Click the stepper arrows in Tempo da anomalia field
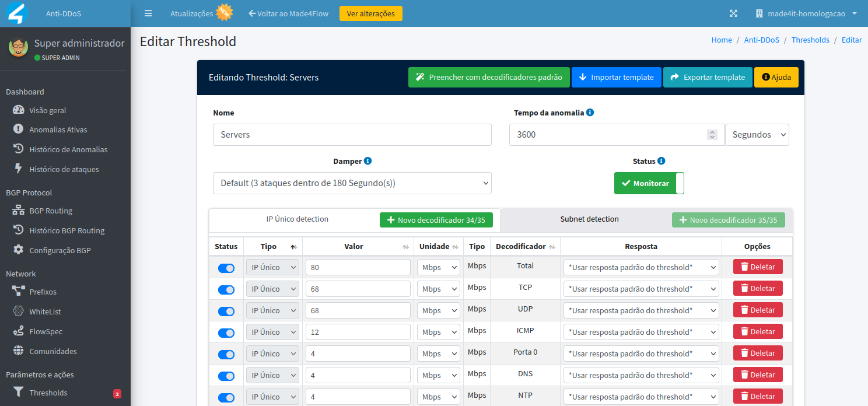868x406 pixels. pos(712,135)
